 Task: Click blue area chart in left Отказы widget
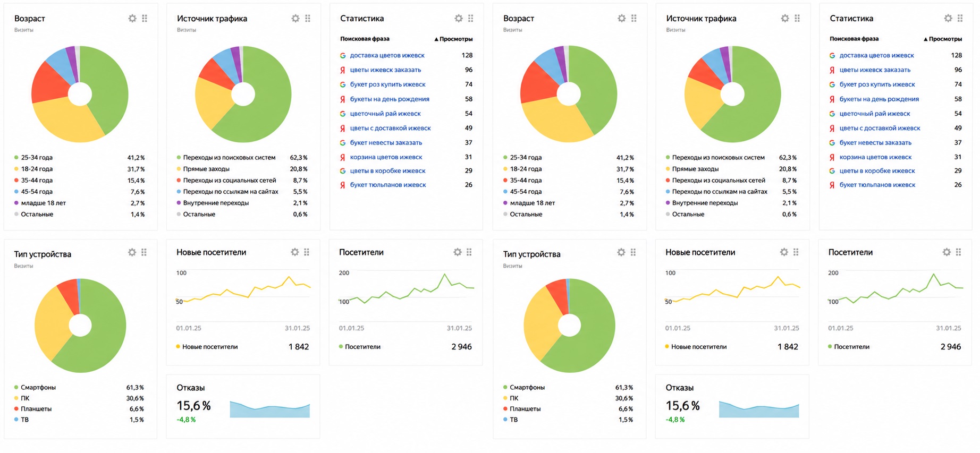(x=270, y=409)
